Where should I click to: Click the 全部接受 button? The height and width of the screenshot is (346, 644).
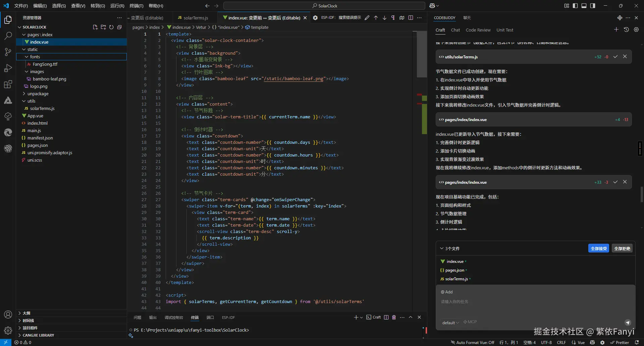598,248
